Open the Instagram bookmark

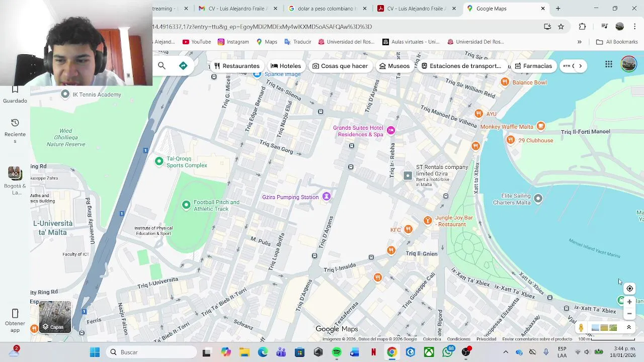(233, 42)
